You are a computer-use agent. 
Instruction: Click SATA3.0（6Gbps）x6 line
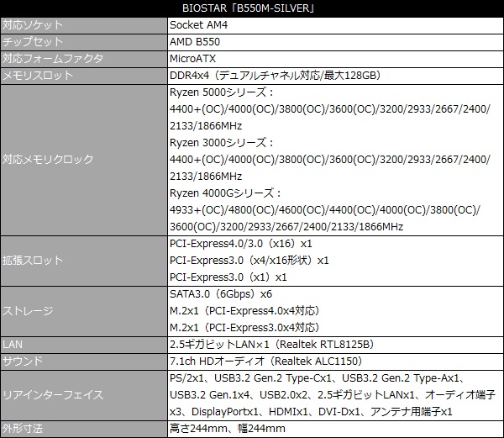click(221, 294)
